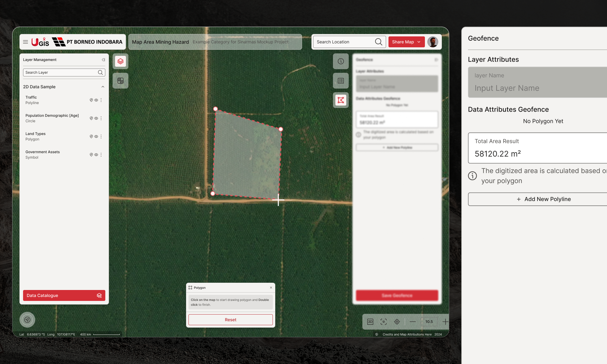Select the geofence polygon drawing tool
Image resolution: width=607 pixels, height=364 pixels.
point(341,100)
